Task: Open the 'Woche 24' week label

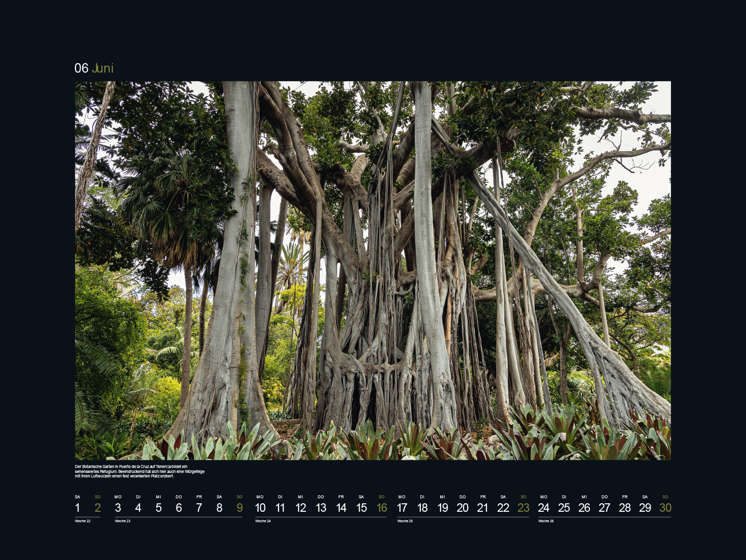Action: point(263,521)
